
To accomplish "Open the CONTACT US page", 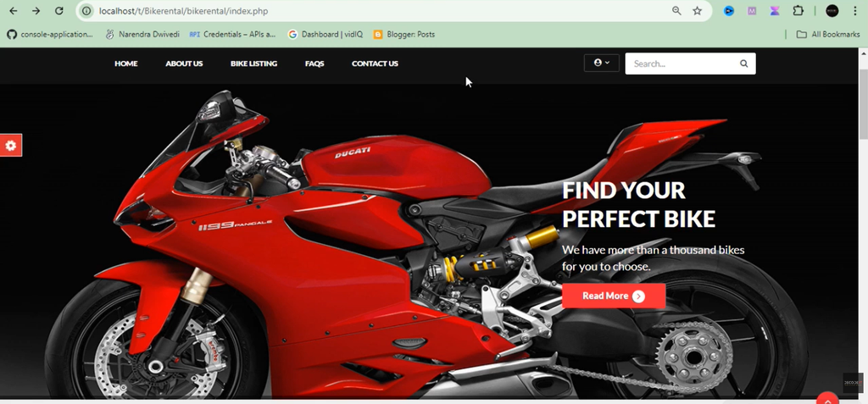I will click(375, 64).
